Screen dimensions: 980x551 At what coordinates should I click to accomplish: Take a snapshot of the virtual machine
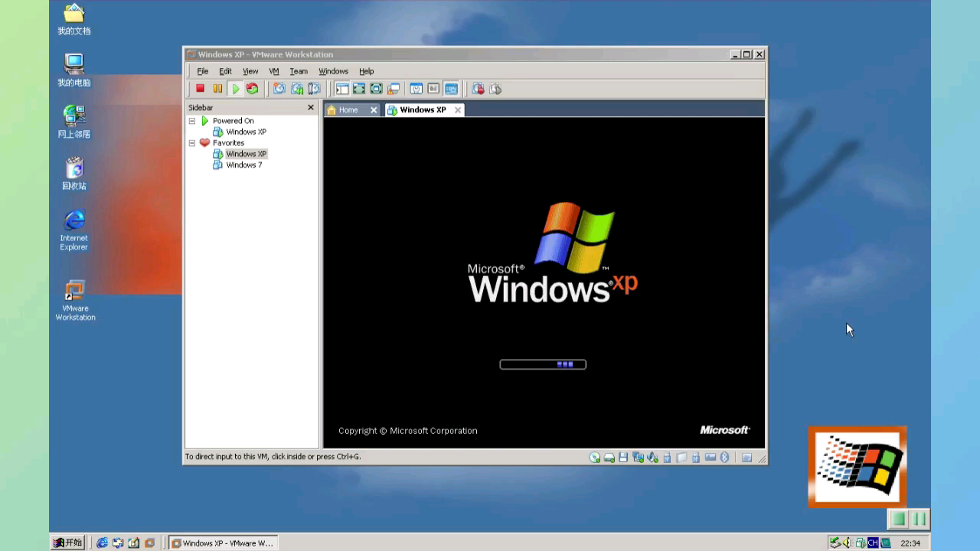(x=279, y=89)
